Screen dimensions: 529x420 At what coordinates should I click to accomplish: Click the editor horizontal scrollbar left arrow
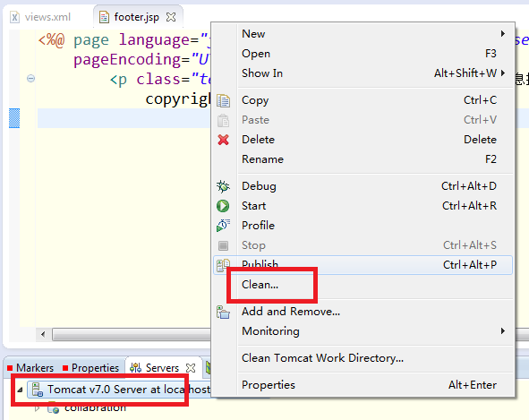43,335
